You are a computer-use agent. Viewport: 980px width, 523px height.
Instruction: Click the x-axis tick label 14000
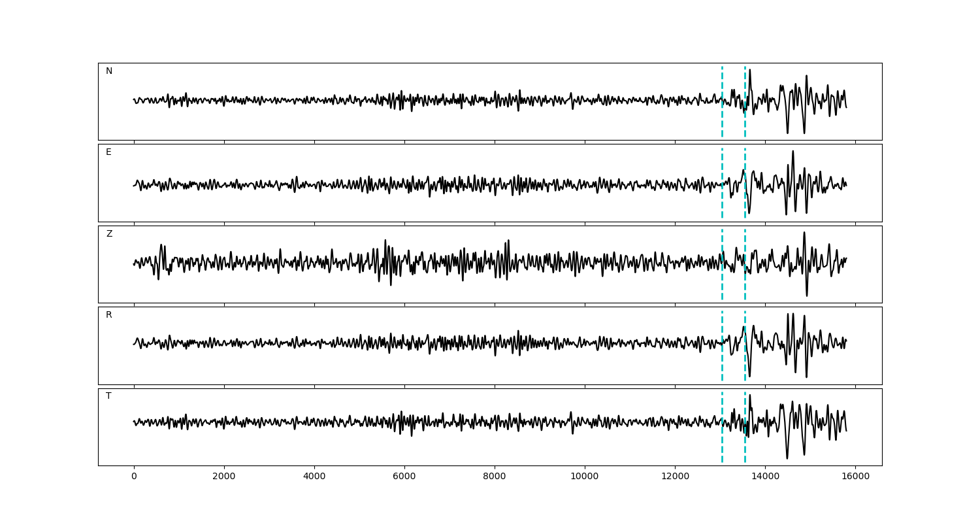tap(765, 477)
